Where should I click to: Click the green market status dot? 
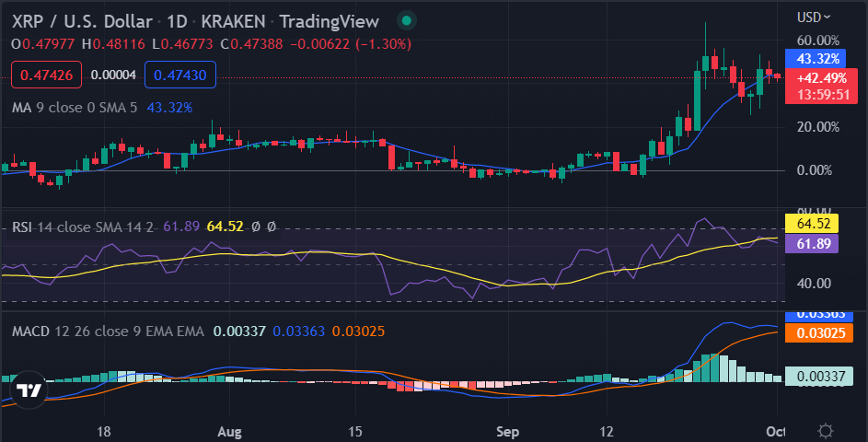[x=407, y=21]
